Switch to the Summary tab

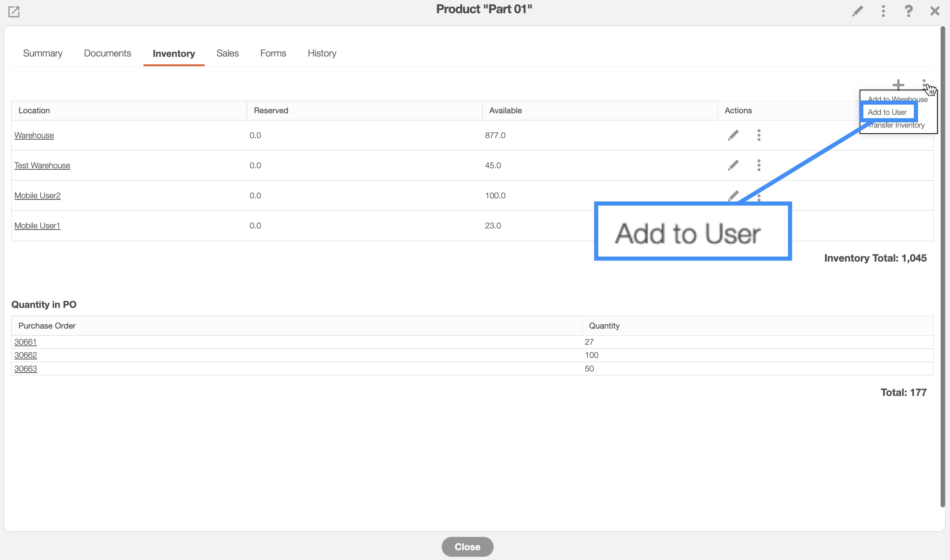(x=43, y=53)
